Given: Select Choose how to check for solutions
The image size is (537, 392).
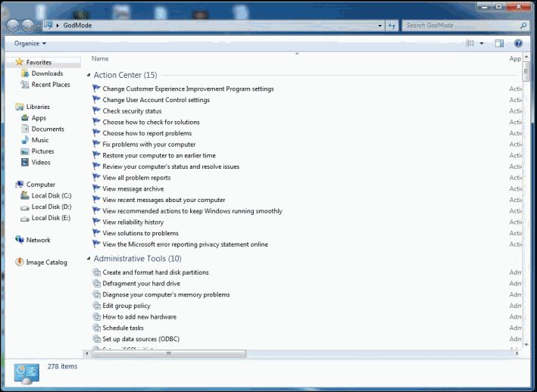Looking at the screenshot, I should click(x=151, y=122).
